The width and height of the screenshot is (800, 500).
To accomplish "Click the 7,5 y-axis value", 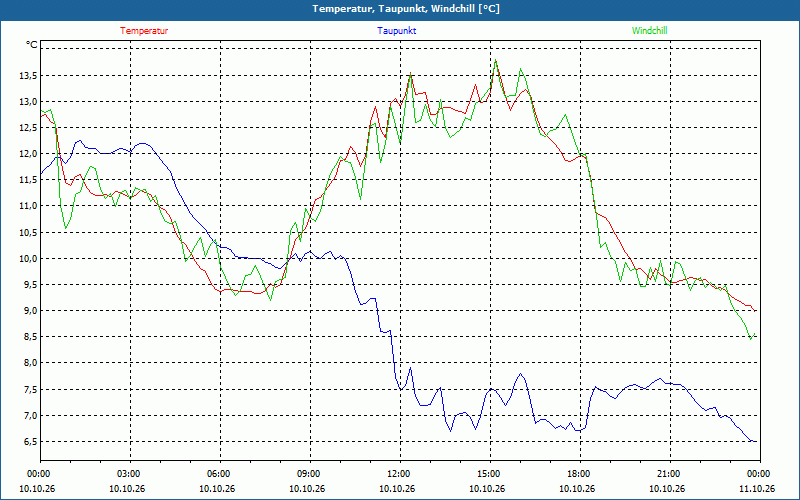I will 31,389.
